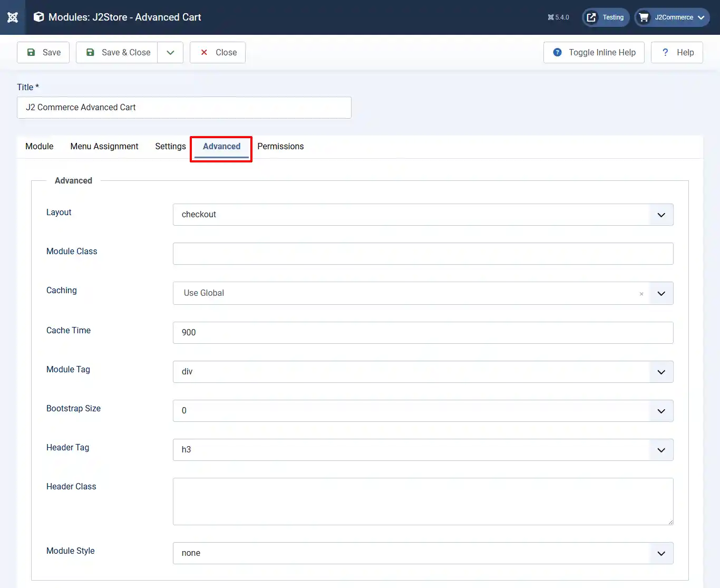720x588 pixels.
Task: Click the Save button
Action: (x=43, y=53)
